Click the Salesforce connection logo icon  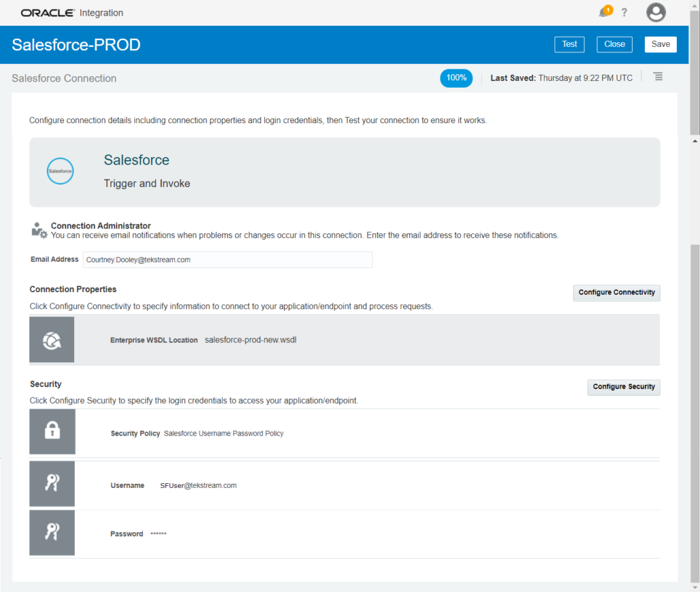click(60, 171)
